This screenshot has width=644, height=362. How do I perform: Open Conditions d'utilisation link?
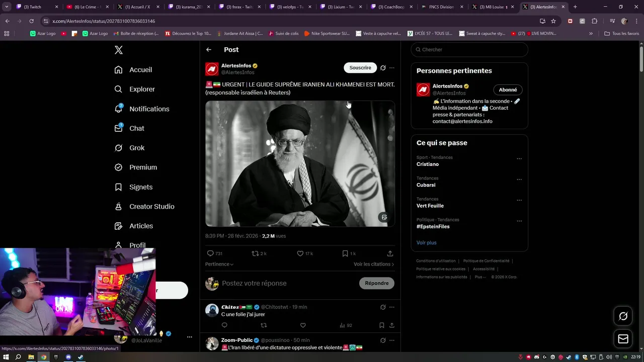click(436, 261)
